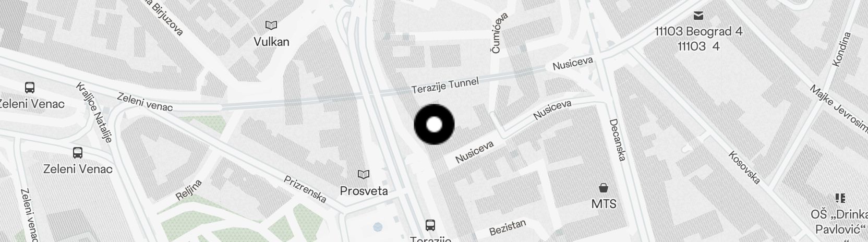Click the Reljina street label
This screenshot has height=242, width=868.
tap(189, 190)
